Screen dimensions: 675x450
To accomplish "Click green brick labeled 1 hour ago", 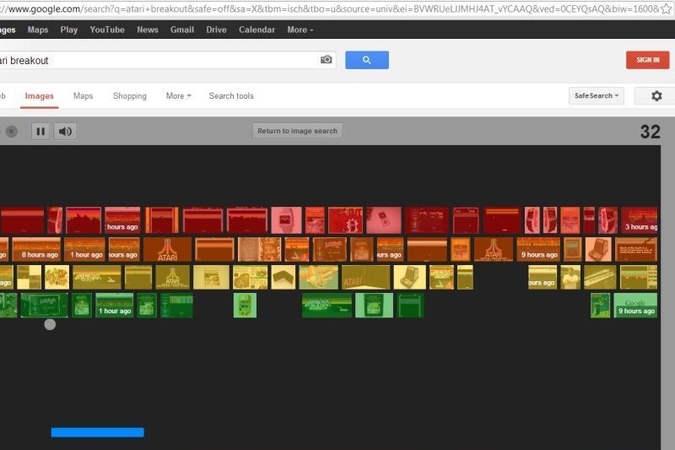I will tap(115, 305).
